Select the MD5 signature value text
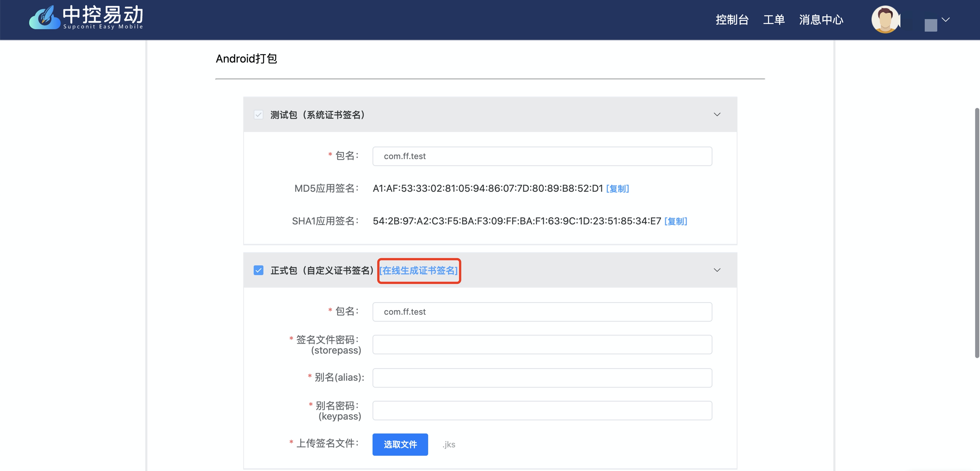The width and height of the screenshot is (980, 471). pyautogui.click(x=488, y=188)
